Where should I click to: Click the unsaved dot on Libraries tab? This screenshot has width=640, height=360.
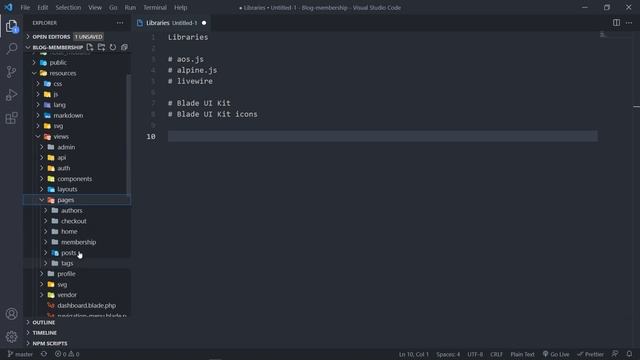click(204, 23)
